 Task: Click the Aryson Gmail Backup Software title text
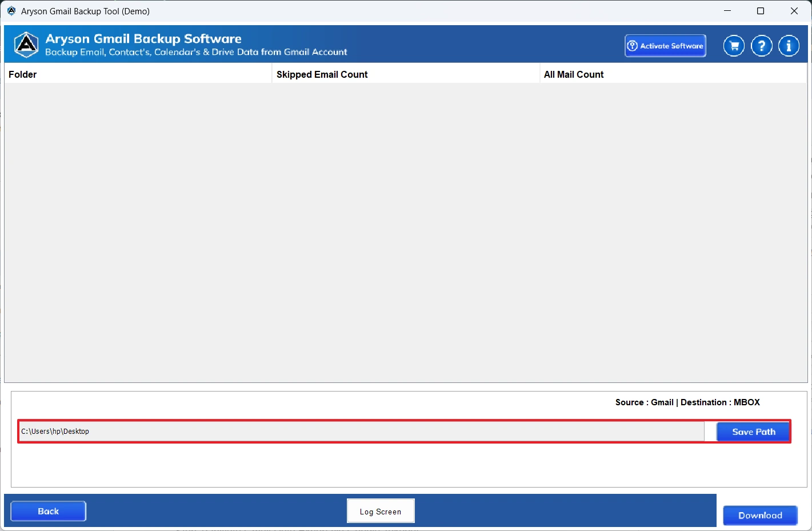pos(143,39)
